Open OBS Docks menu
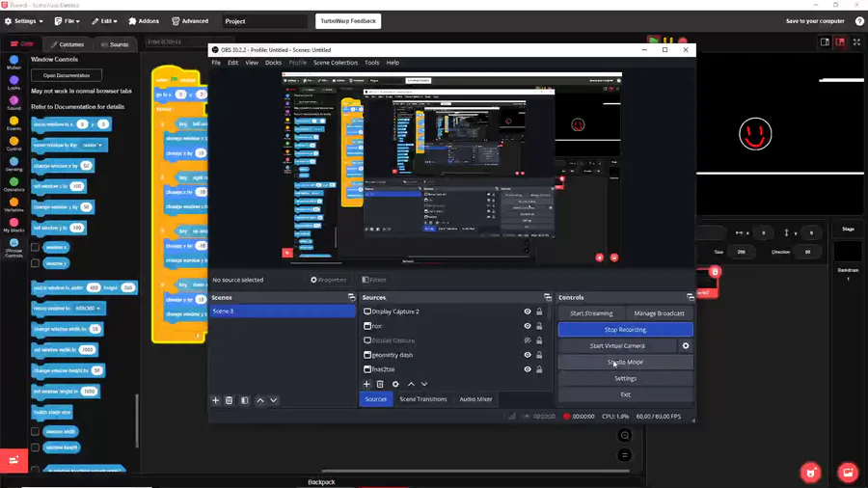868x488 pixels. pos(273,63)
